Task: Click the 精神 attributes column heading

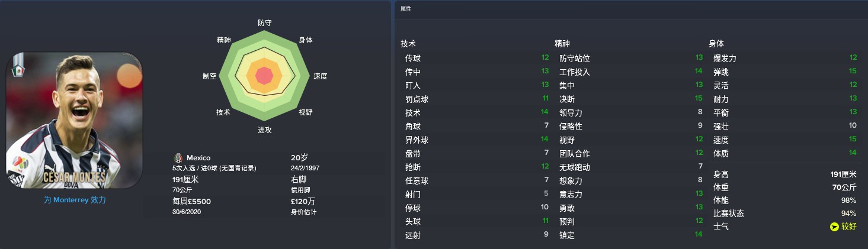Action: pos(562,44)
